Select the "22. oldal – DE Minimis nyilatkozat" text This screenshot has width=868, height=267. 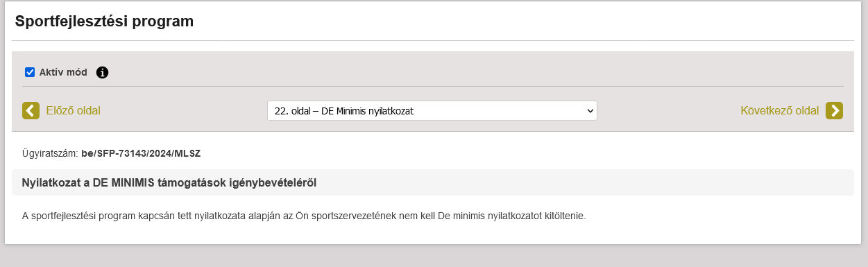[x=344, y=110]
